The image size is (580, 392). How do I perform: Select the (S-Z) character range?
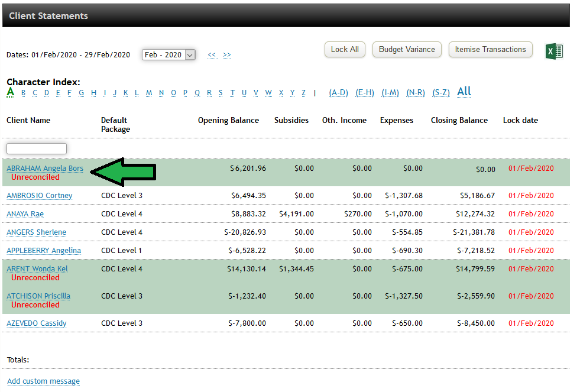click(x=441, y=93)
